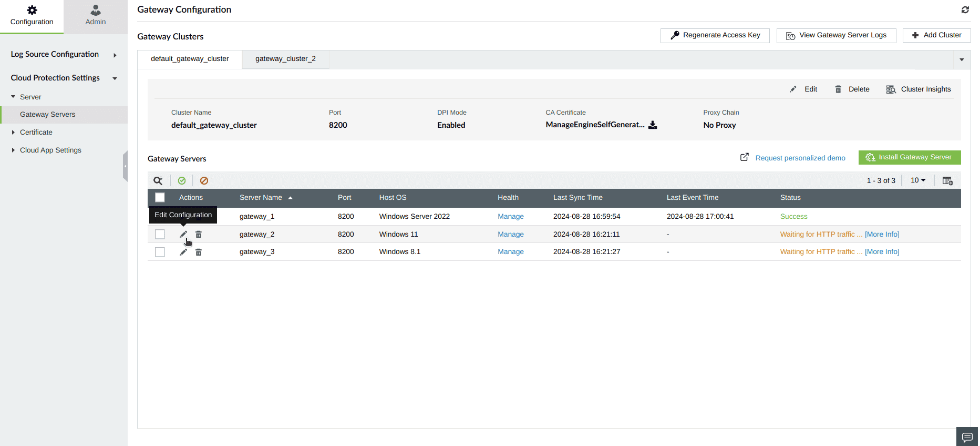Viewport: 980px width, 446px height.
Task: Click the red disable servers icon
Action: tap(204, 180)
